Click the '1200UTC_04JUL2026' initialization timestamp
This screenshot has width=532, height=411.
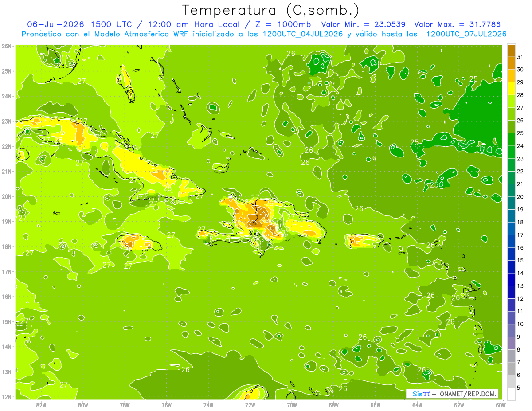[303, 34]
